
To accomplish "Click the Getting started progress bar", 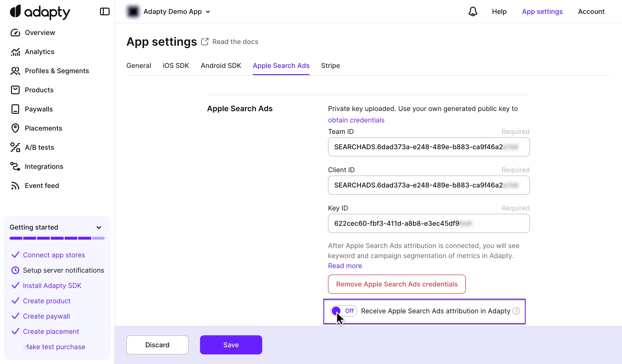I will coord(57,238).
